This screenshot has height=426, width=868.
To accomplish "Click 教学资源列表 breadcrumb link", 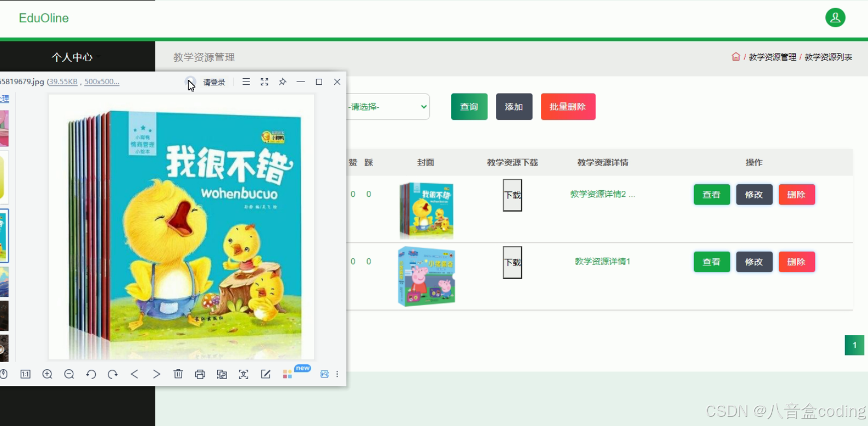I will pos(828,57).
